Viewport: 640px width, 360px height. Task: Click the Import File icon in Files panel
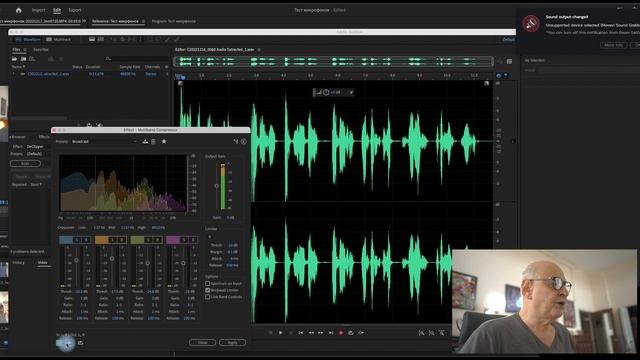click(x=23, y=59)
